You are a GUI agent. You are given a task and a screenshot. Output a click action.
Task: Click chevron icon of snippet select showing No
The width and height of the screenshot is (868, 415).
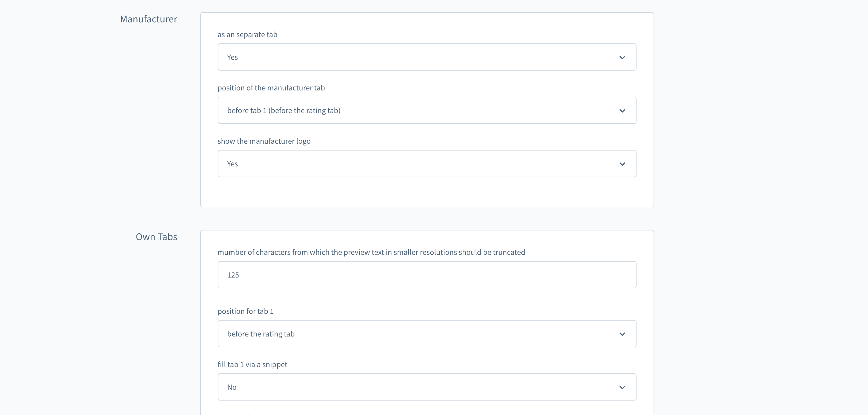(622, 388)
